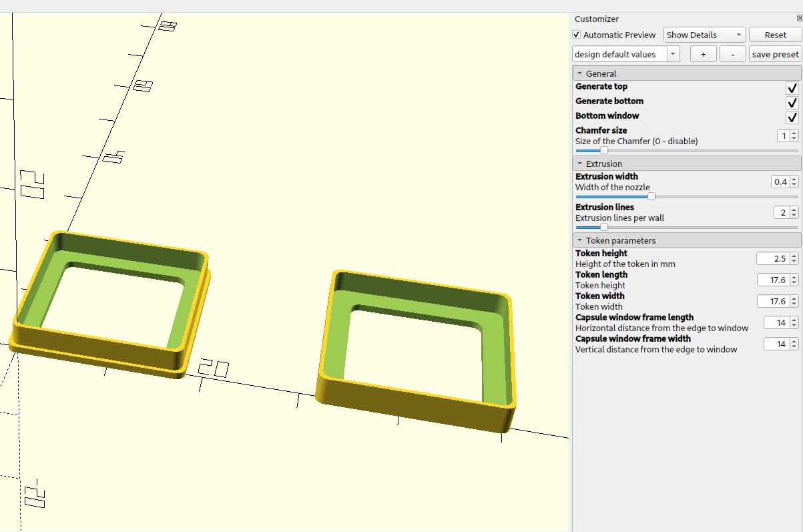Toggle the Automatic Preview checkbox
The image size is (803, 532).
pyautogui.click(x=577, y=35)
